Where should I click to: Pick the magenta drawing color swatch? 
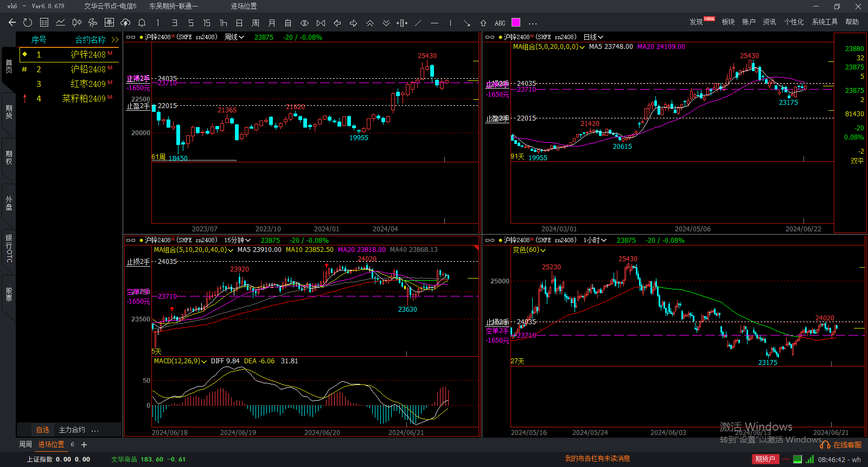click(x=516, y=22)
